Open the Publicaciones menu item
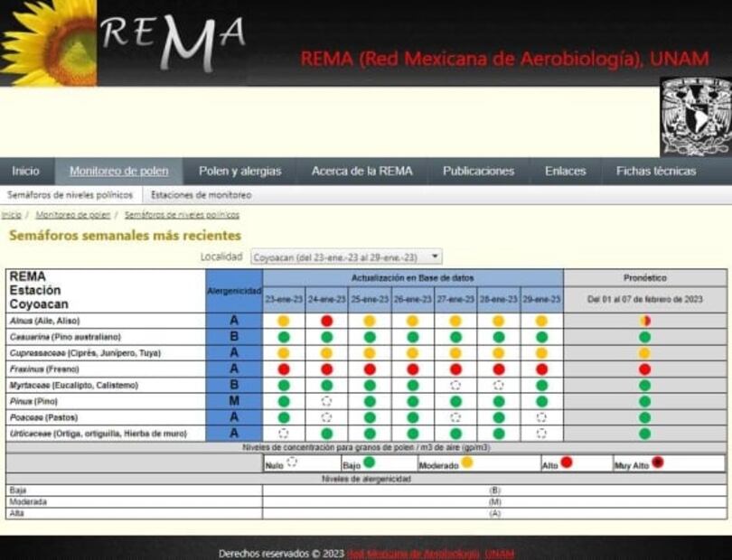Image resolution: width=732 pixels, height=560 pixels. point(478,171)
